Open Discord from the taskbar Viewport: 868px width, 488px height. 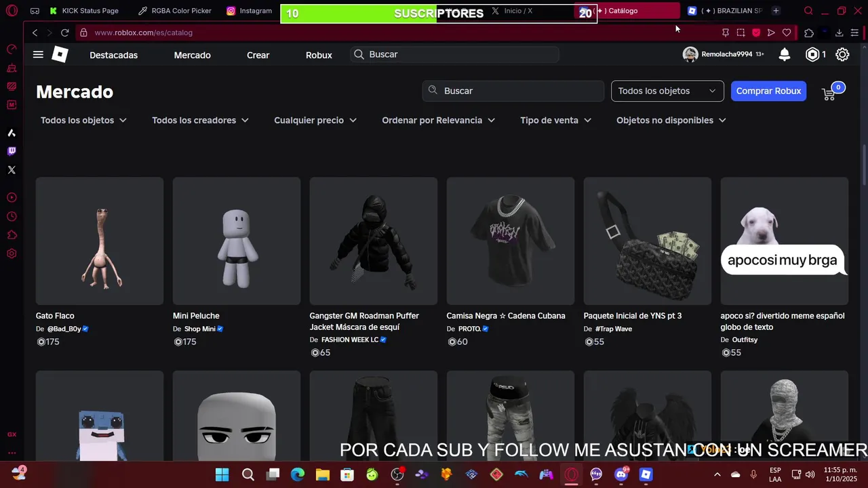coord(621,474)
